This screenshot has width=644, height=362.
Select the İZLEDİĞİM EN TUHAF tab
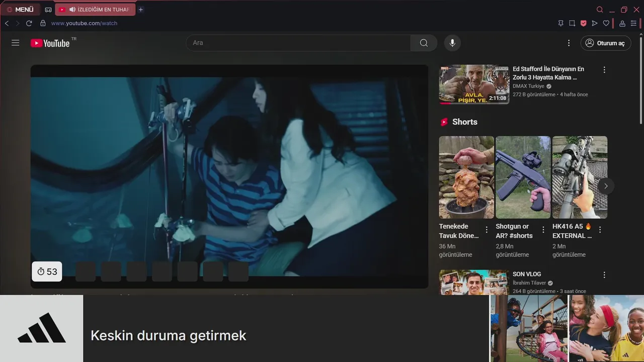(x=95, y=10)
